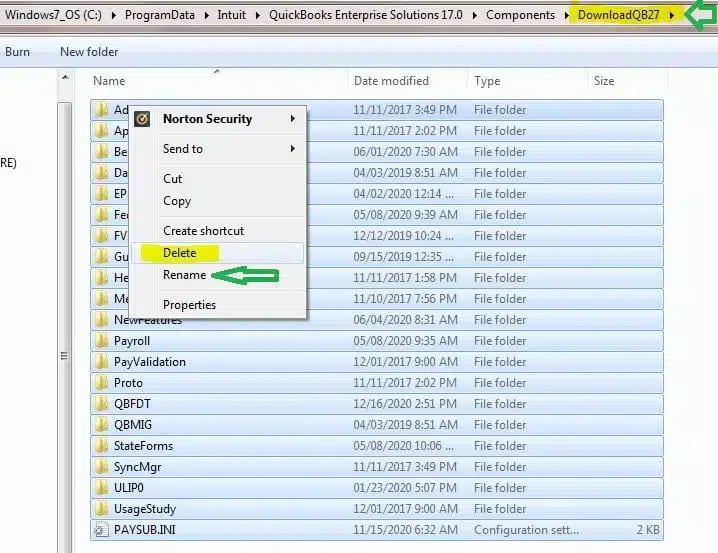Click the navigation pane vertical scrollbar
Image resolution: width=718 pixels, height=553 pixels.
pyautogui.click(x=66, y=300)
